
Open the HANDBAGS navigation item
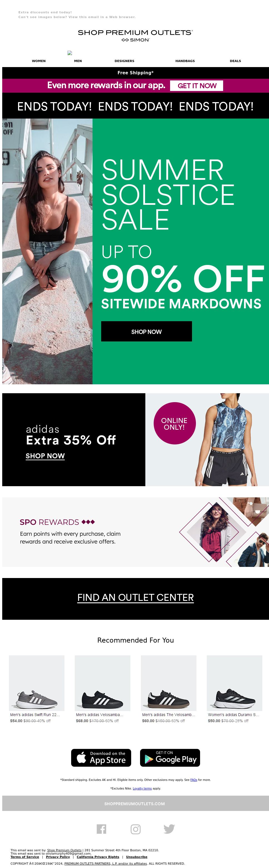click(185, 61)
